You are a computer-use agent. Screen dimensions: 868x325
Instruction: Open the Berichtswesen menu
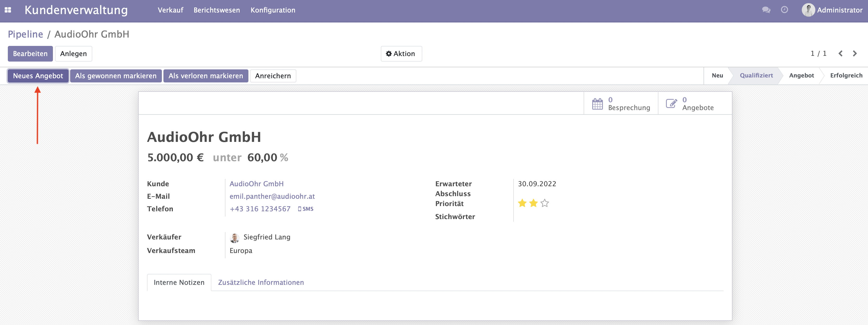point(217,10)
